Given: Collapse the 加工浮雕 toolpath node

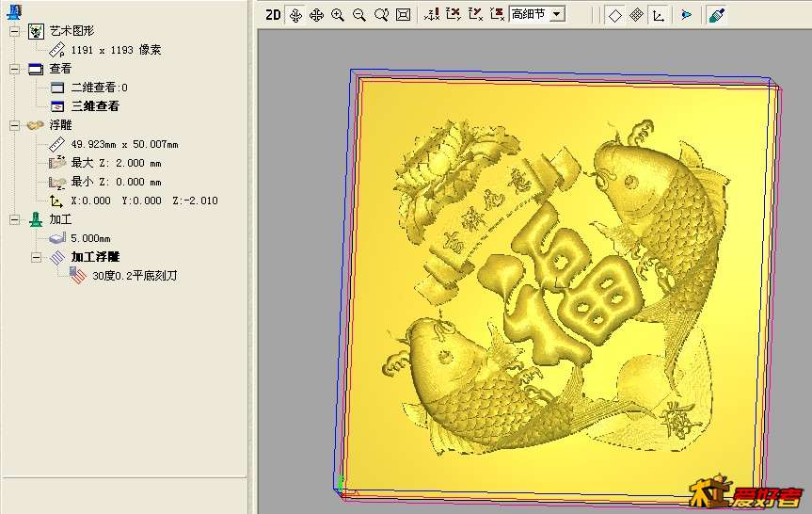Looking at the screenshot, I should pos(36,258).
